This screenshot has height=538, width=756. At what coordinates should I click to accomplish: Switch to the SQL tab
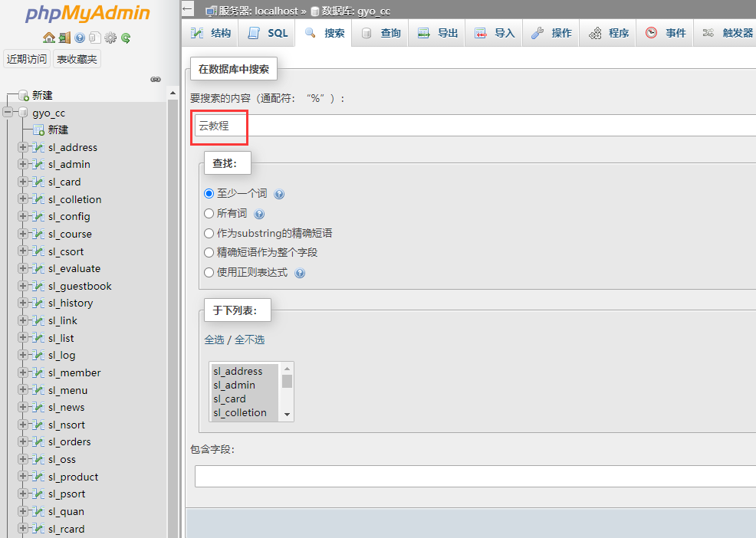pos(268,33)
